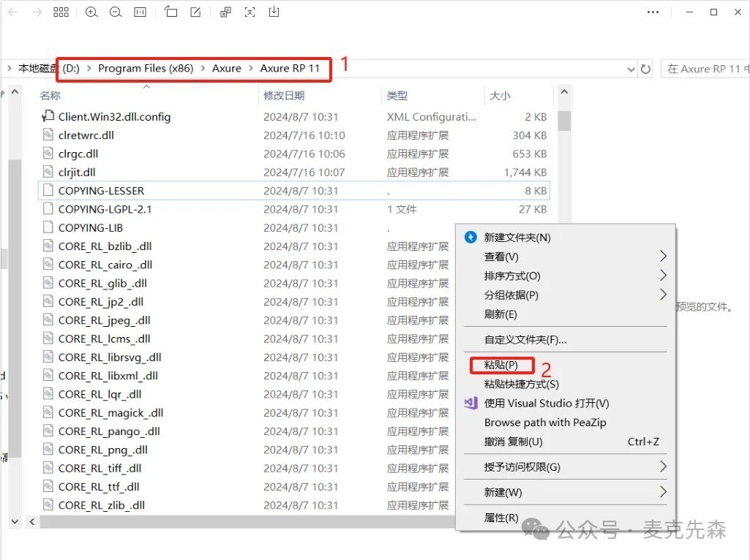Click the CORE_RL_bzlib_.dll file icon

click(48, 246)
